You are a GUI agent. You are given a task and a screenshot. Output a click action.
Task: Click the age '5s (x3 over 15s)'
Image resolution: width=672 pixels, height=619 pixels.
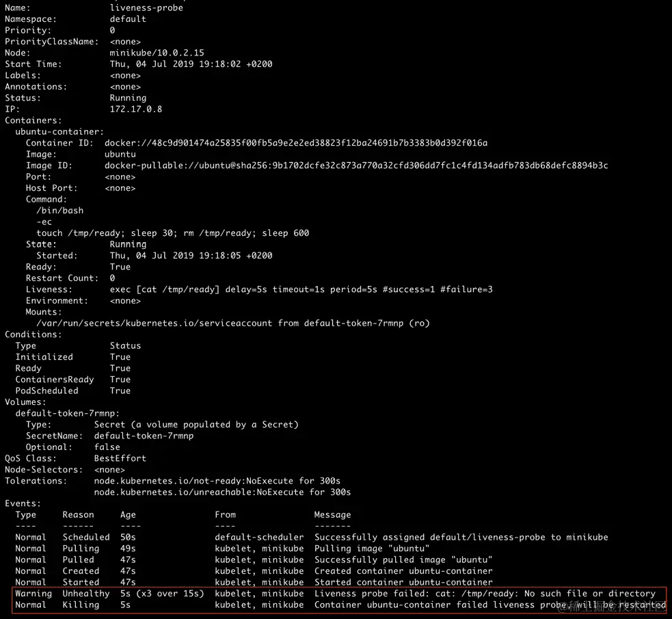coord(162,593)
